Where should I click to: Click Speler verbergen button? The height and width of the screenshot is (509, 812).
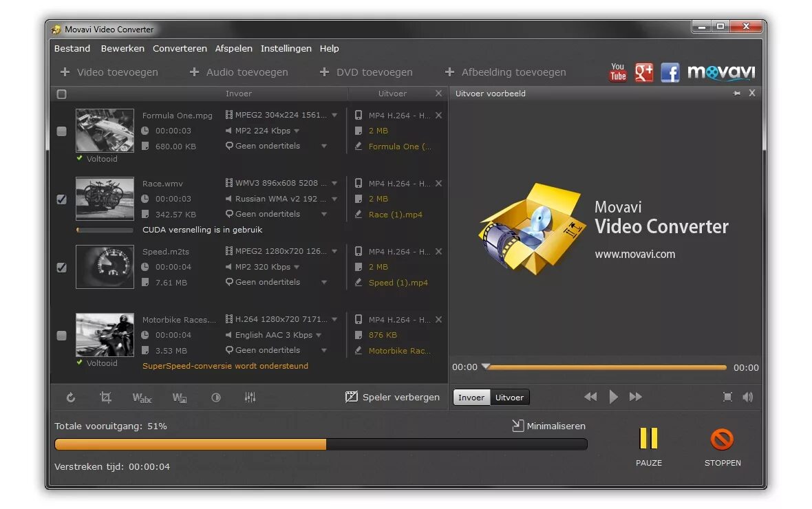coord(392,397)
